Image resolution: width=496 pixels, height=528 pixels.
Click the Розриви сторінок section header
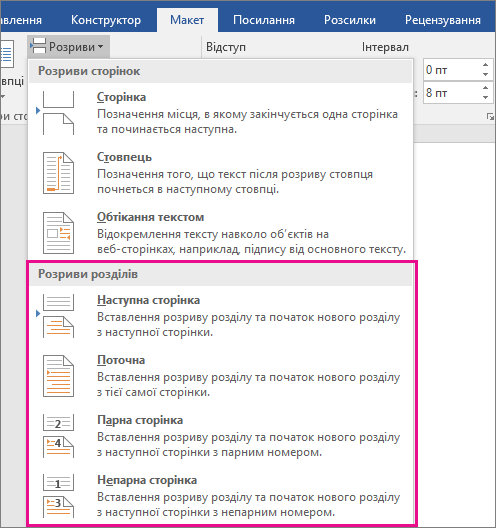click(x=221, y=71)
